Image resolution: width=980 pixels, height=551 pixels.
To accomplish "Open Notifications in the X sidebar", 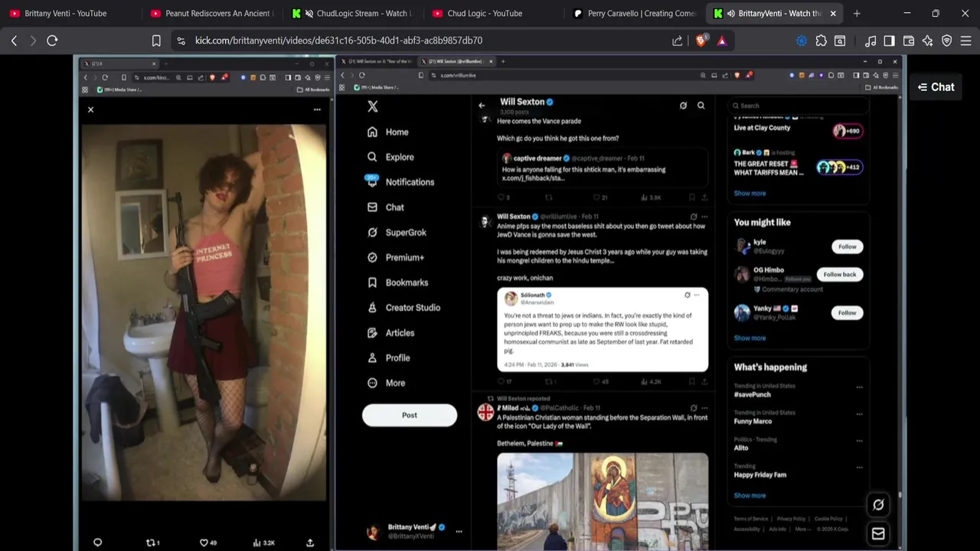I will pyautogui.click(x=400, y=182).
